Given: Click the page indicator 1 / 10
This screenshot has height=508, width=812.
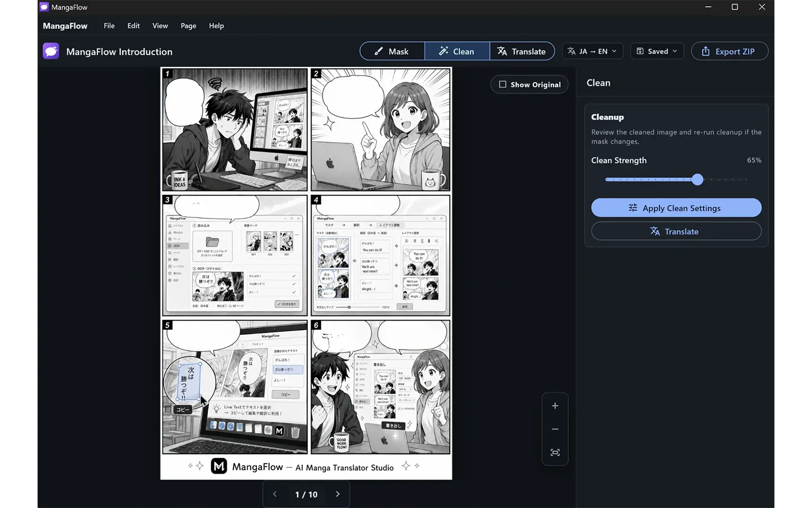Looking at the screenshot, I should pyautogui.click(x=306, y=494).
